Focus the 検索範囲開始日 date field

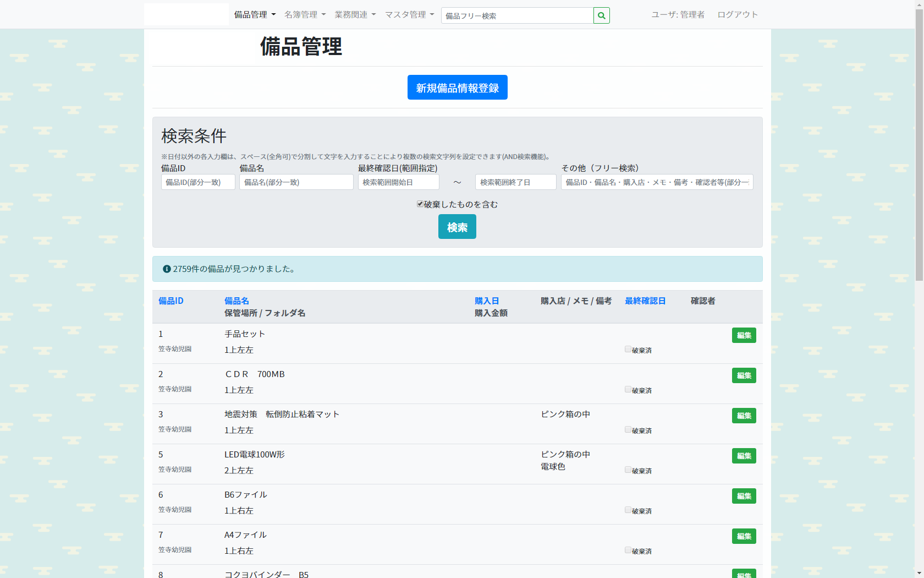[x=399, y=182]
